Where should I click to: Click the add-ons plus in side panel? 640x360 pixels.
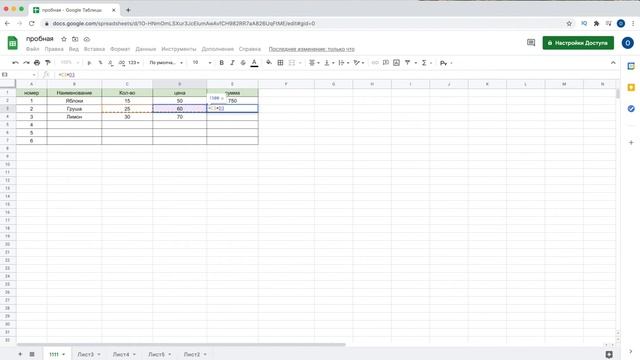click(x=631, y=142)
